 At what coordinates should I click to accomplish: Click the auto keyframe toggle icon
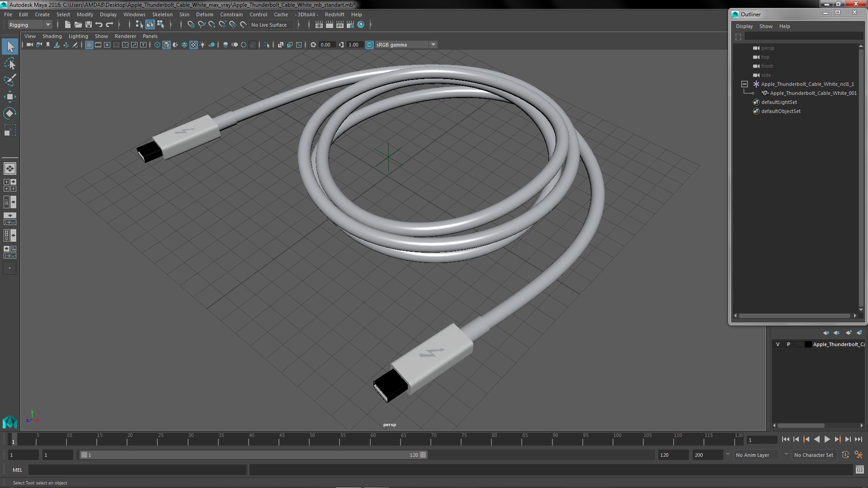pyautogui.click(x=845, y=455)
